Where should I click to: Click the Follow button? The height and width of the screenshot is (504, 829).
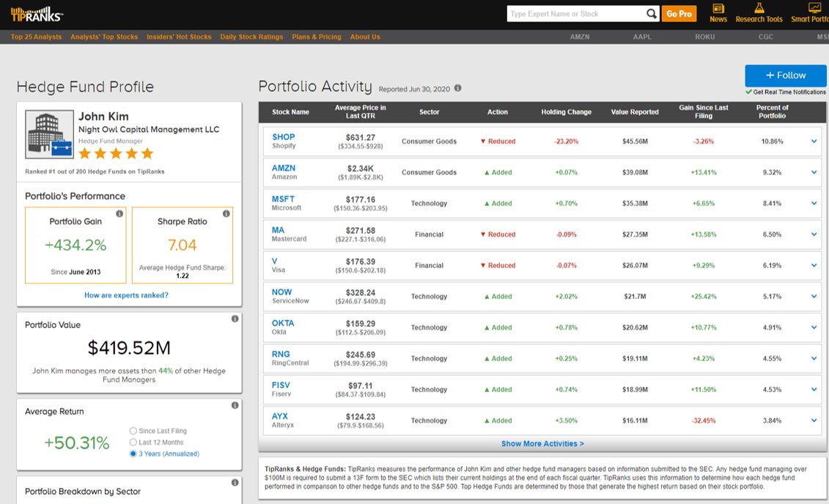click(x=786, y=75)
